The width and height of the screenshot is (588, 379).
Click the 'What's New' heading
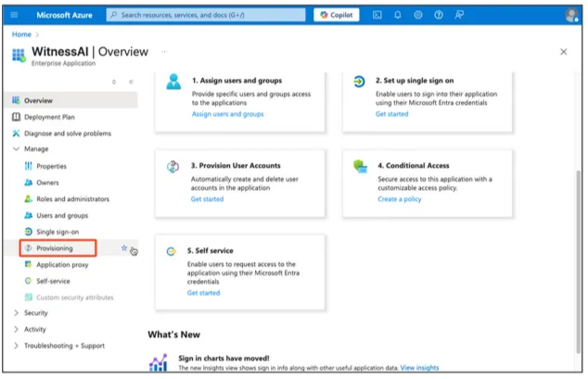tap(173, 335)
